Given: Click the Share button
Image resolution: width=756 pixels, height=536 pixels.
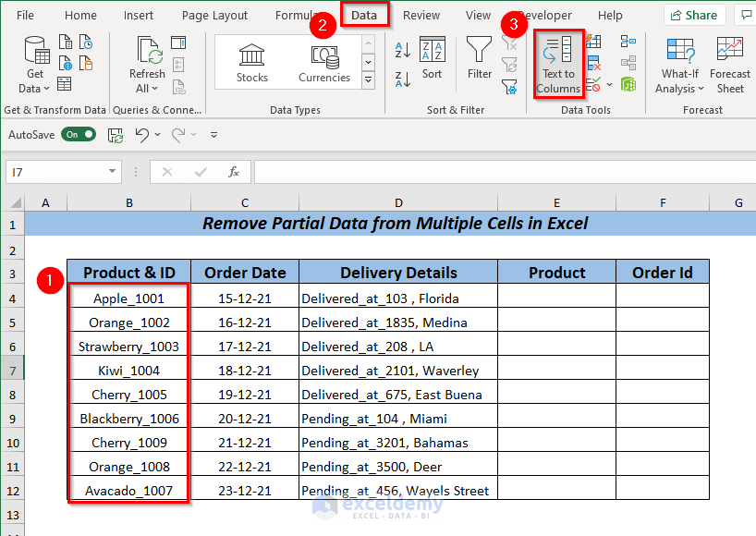Looking at the screenshot, I should click(694, 15).
